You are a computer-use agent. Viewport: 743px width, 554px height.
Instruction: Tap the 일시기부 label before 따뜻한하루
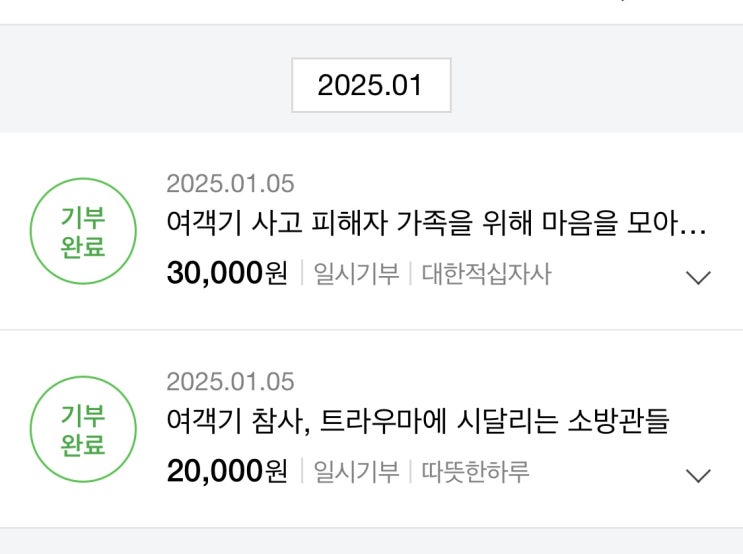[x=356, y=472]
